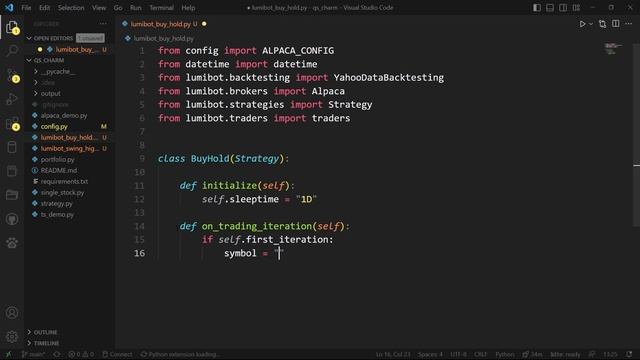
Task: Expand the .idea folder chevron
Action: [x=36, y=82]
